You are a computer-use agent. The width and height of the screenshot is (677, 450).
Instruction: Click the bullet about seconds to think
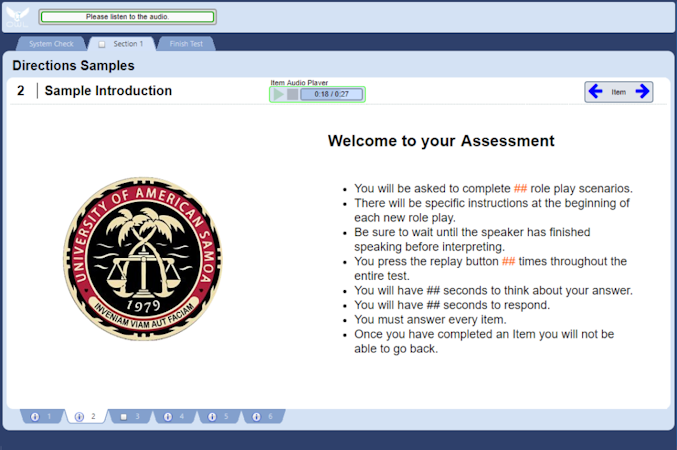coord(494,291)
